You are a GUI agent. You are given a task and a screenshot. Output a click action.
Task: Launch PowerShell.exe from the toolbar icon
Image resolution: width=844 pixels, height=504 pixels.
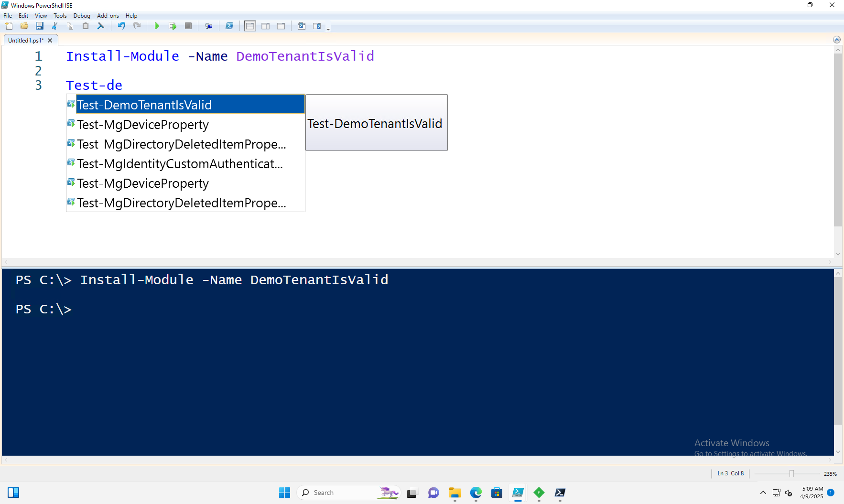229,26
